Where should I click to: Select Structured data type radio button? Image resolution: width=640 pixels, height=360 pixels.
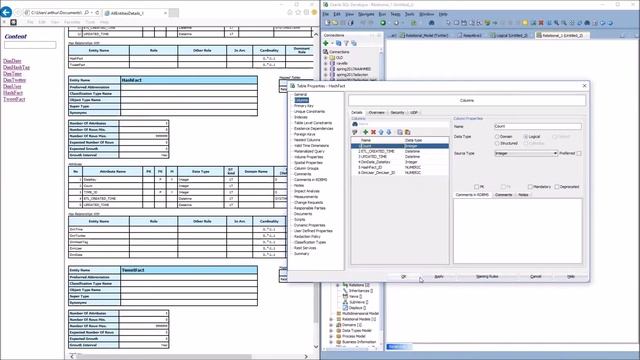pos(497,143)
